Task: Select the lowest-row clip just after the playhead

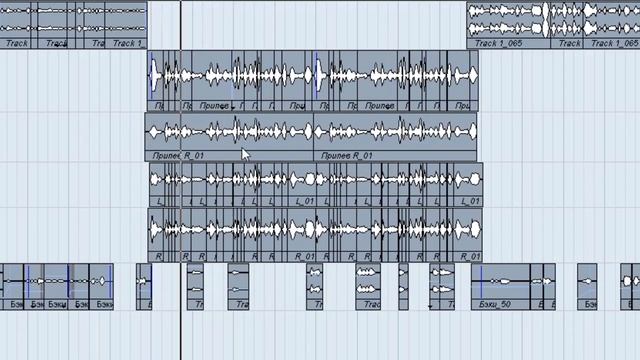Action: point(196,287)
